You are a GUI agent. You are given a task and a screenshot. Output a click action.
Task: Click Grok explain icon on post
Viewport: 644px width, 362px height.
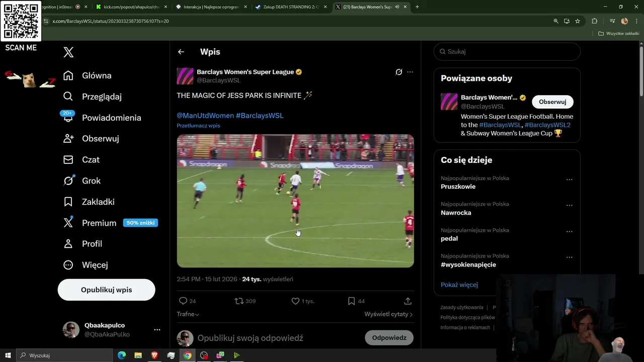pos(399,72)
